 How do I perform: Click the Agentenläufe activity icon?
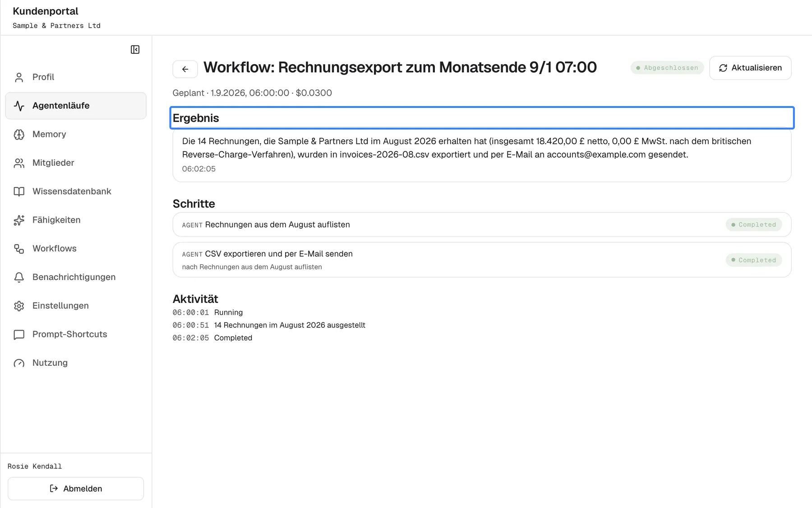pyautogui.click(x=19, y=106)
